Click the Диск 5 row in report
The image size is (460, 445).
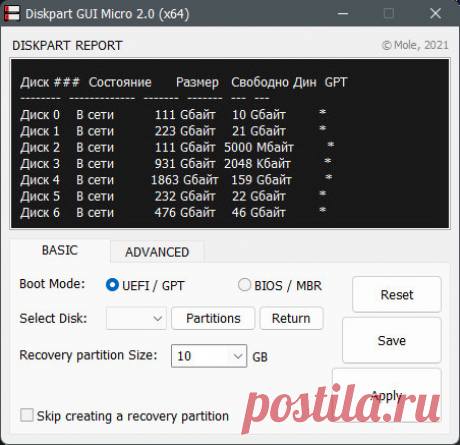click(173, 196)
